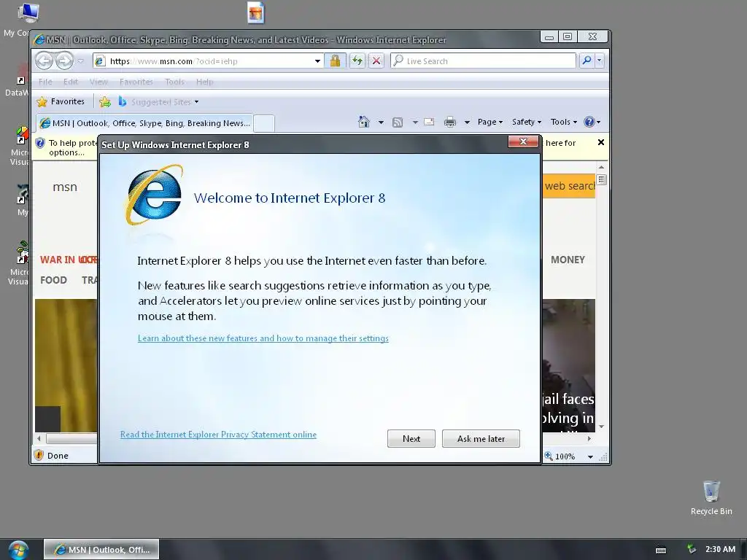Expand the Home button dropdown arrow
Image resolution: width=747 pixels, height=560 pixels.
click(381, 122)
